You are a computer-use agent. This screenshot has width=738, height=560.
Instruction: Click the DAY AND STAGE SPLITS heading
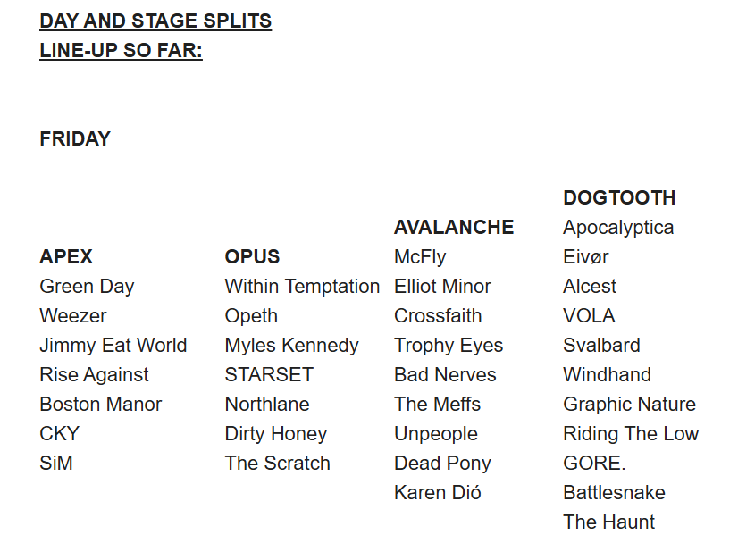tap(155, 21)
